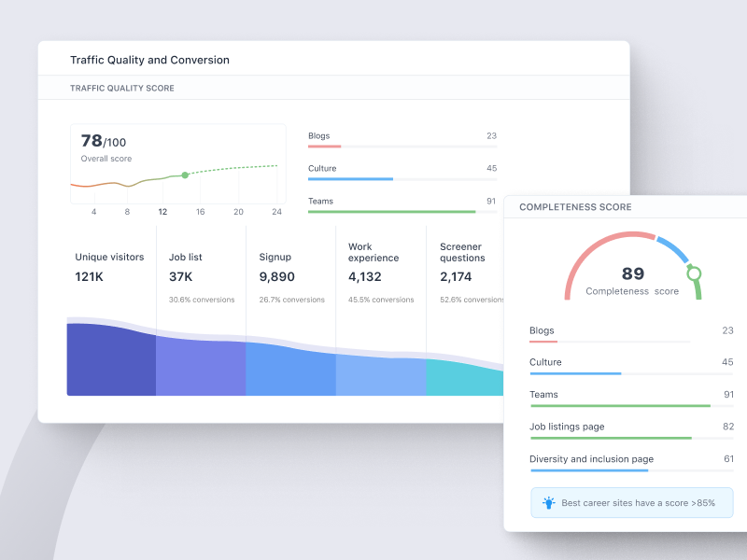Open the Signup 9,890 funnel stage
The width and height of the screenshot is (747, 560).
277,267
